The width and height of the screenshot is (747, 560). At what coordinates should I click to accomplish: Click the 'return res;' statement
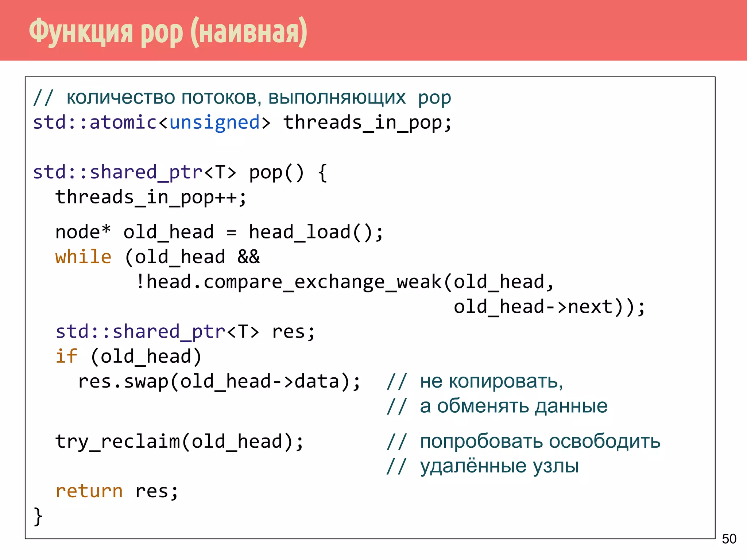pos(117,491)
